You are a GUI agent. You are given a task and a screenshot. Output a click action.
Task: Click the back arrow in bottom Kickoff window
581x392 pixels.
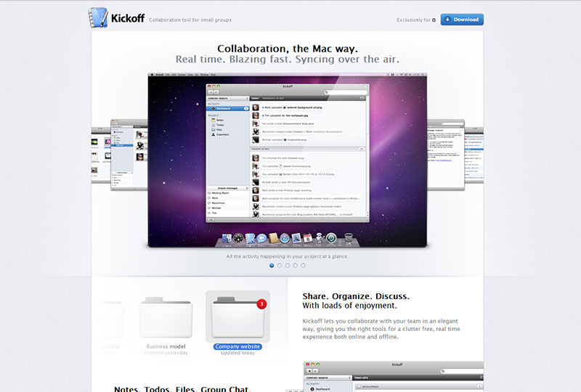[309, 371]
